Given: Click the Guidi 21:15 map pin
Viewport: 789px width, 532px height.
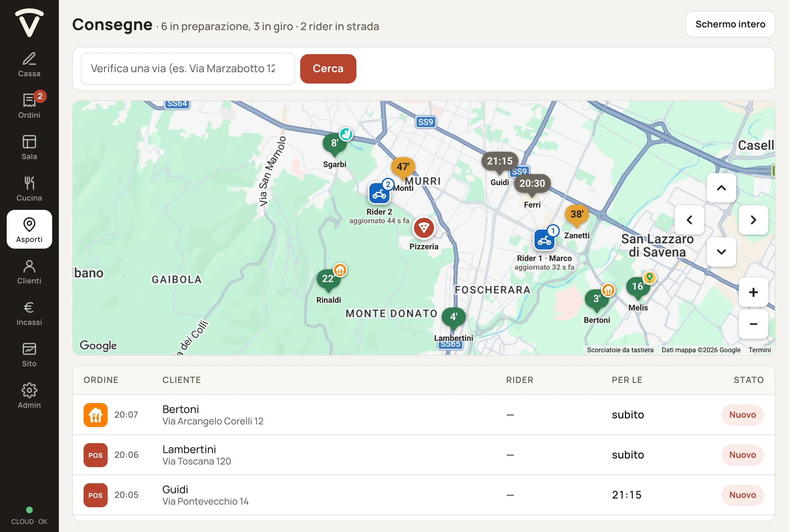Looking at the screenshot, I should click(499, 162).
